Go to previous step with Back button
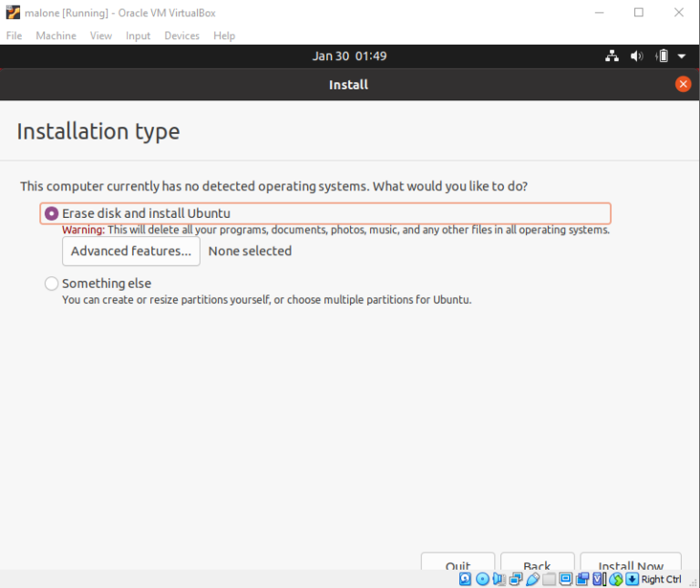Image resolution: width=700 pixels, height=588 pixels. (x=537, y=563)
